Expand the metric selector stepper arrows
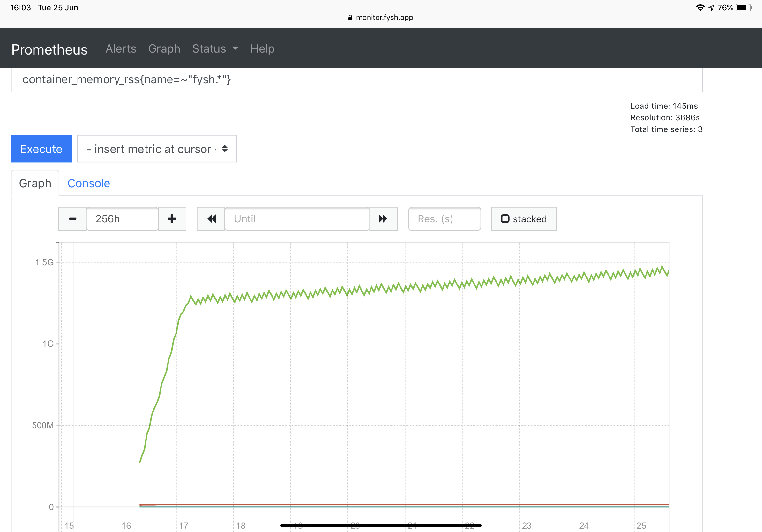The width and height of the screenshot is (762, 532). click(x=225, y=149)
